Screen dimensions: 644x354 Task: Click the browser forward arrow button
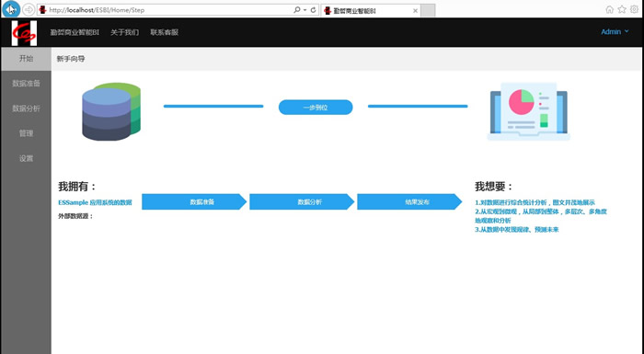click(x=29, y=10)
